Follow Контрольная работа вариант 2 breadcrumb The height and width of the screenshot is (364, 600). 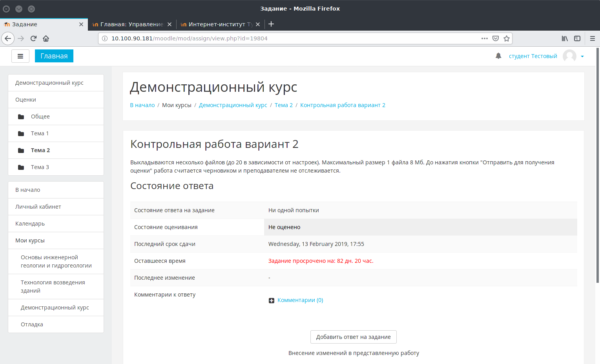click(x=343, y=105)
